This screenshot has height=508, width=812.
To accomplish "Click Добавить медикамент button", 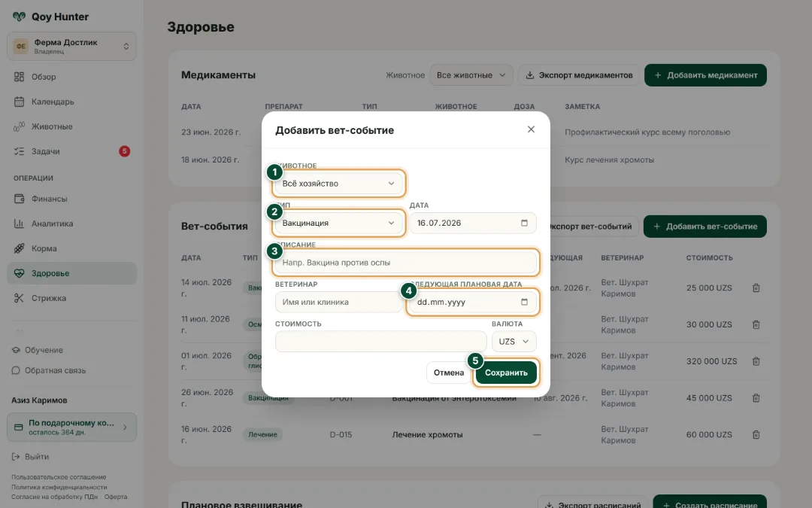I will (x=705, y=75).
